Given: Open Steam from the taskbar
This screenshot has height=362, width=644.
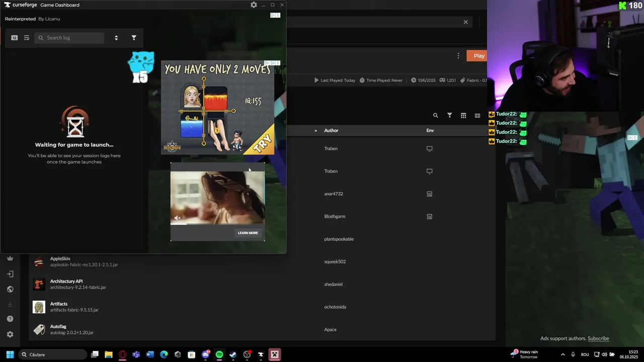Looking at the screenshot, I should pyautogui.click(x=233, y=354).
